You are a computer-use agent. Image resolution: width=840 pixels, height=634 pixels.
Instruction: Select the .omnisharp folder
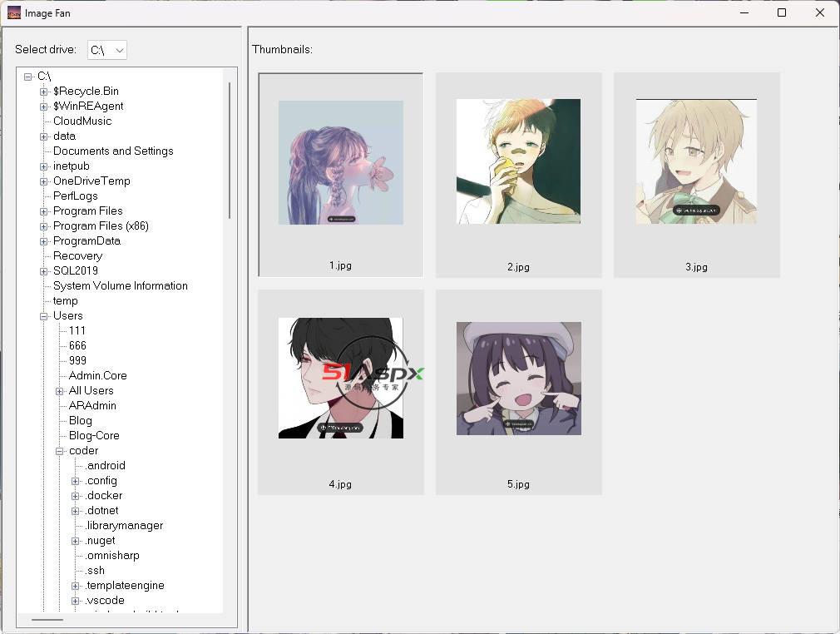click(112, 556)
